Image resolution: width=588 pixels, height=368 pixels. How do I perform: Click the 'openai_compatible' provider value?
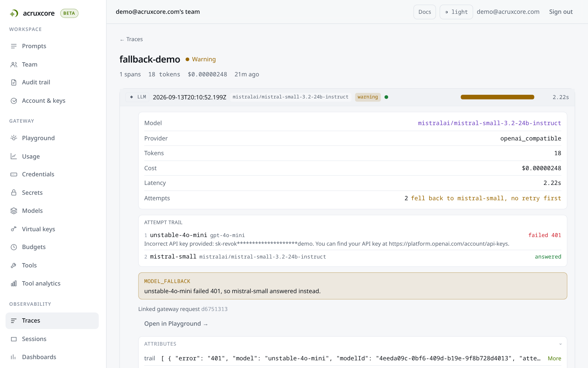531,138
